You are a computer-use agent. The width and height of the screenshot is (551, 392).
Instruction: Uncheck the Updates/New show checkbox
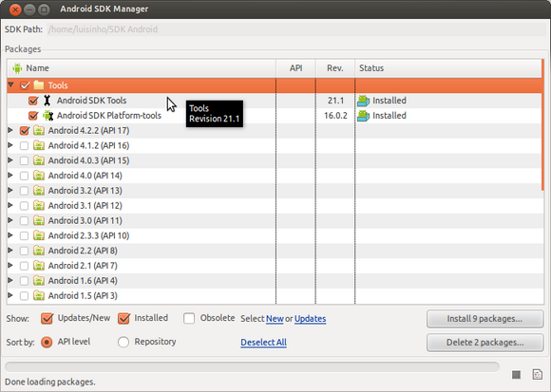pyautogui.click(x=47, y=318)
